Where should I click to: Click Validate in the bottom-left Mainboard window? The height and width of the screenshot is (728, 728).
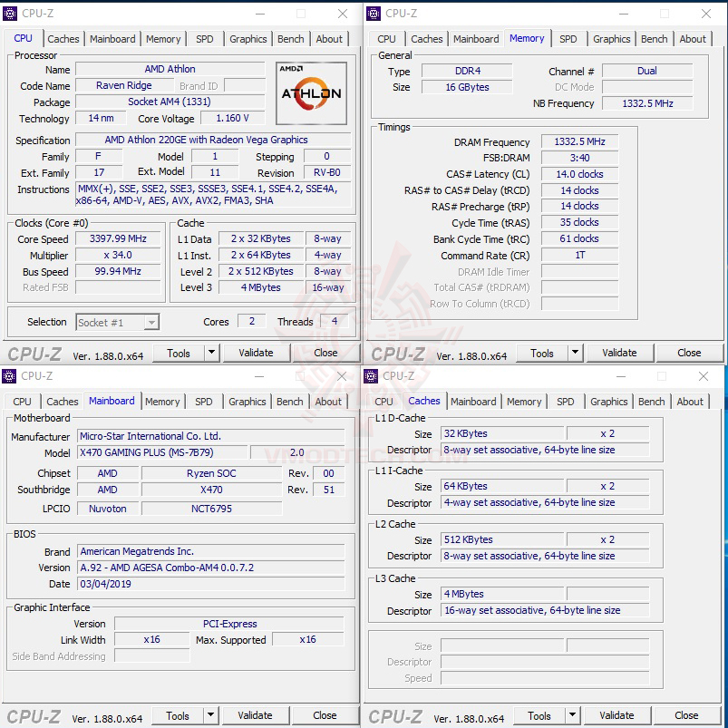[x=255, y=715]
